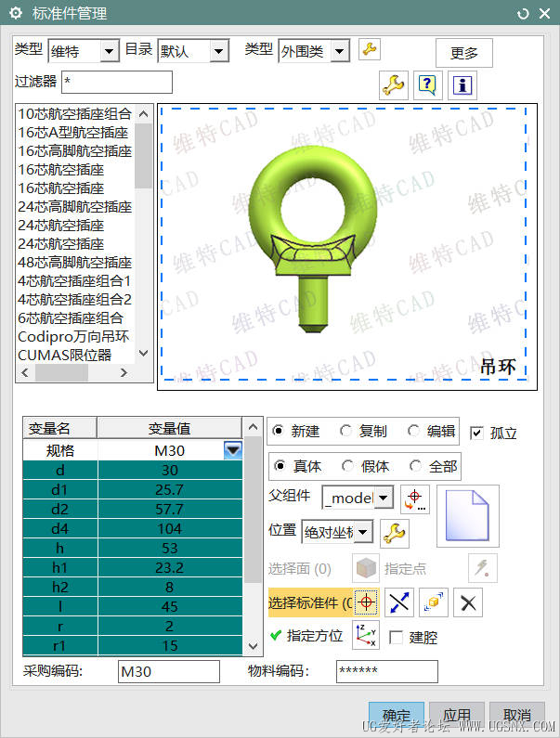Enable the 建腔 checkbox
Image resolution: width=560 pixels, height=738 pixels.
tap(396, 638)
